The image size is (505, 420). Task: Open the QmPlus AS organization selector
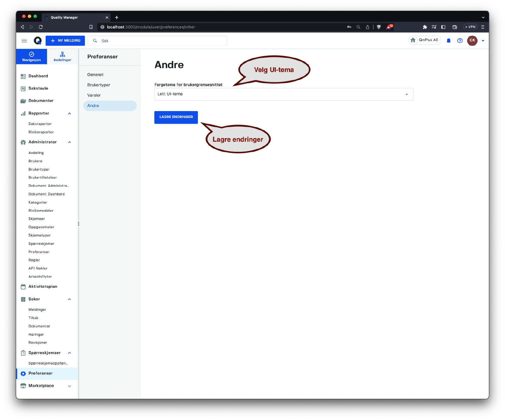[x=425, y=40]
